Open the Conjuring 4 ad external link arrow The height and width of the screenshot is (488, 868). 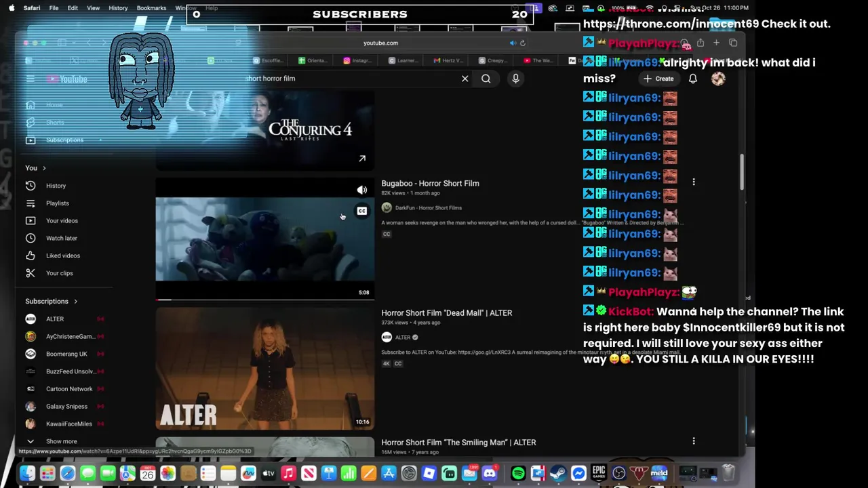(362, 159)
